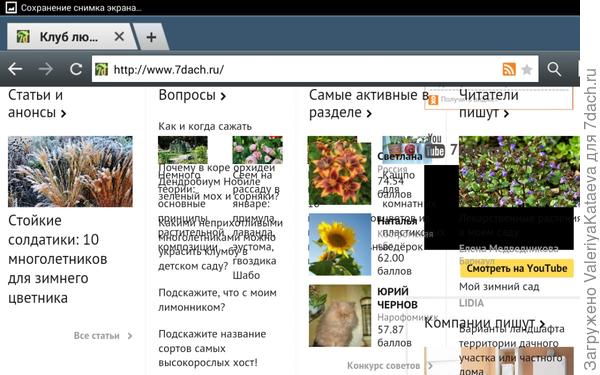The image size is (600, 375).
Task: Bookmark the page with the star icon
Action: click(527, 69)
